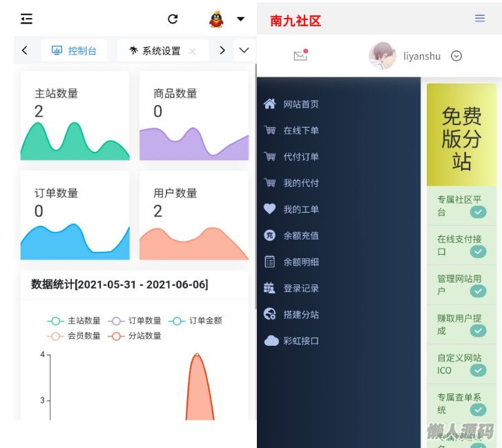Click the heart icon beside 我的工单
502x448 pixels.
pos(269,208)
